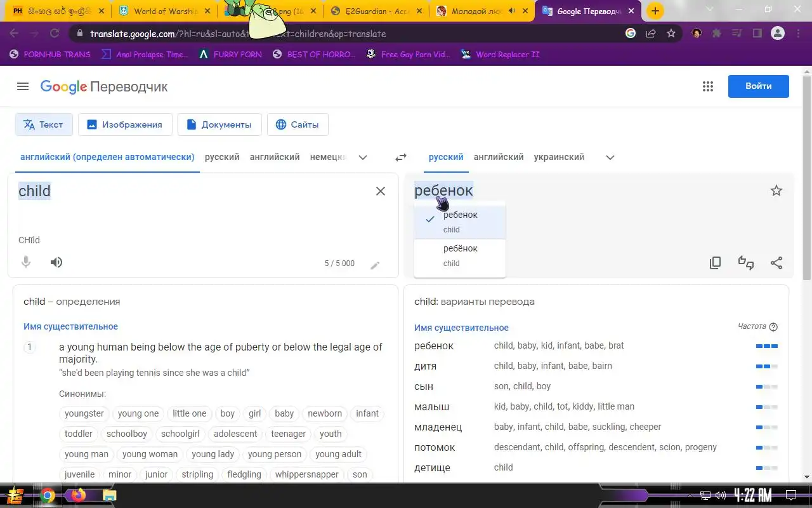Open Firefox from the taskbar

79,495
